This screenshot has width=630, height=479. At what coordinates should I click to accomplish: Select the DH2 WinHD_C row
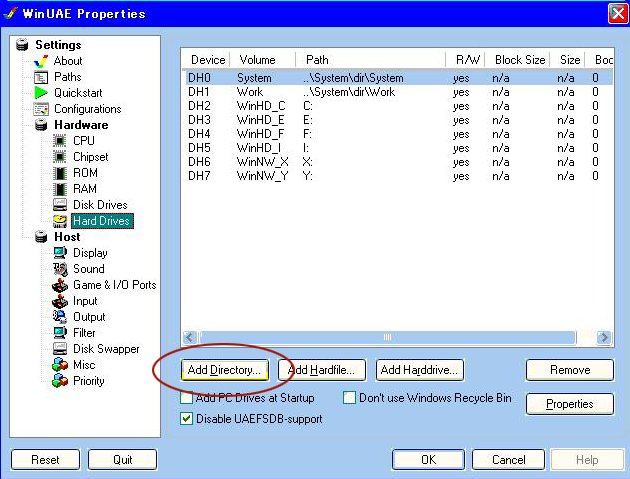[398, 106]
